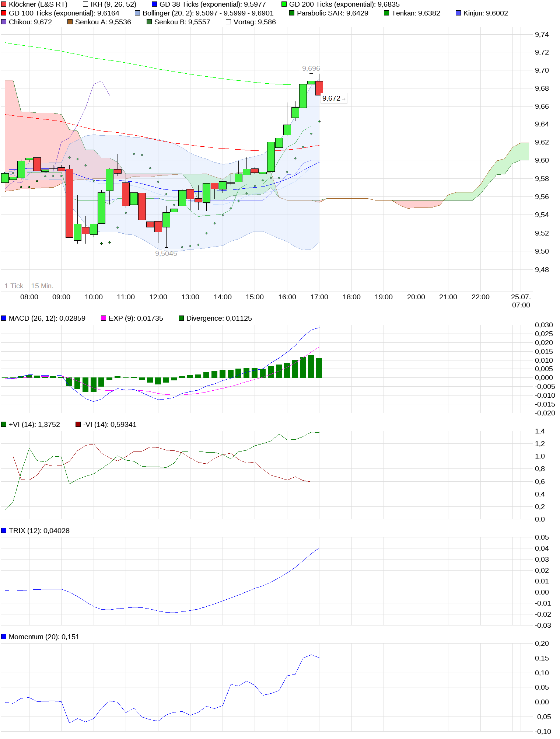Click the session high label 9,696

pyautogui.click(x=311, y=69)
